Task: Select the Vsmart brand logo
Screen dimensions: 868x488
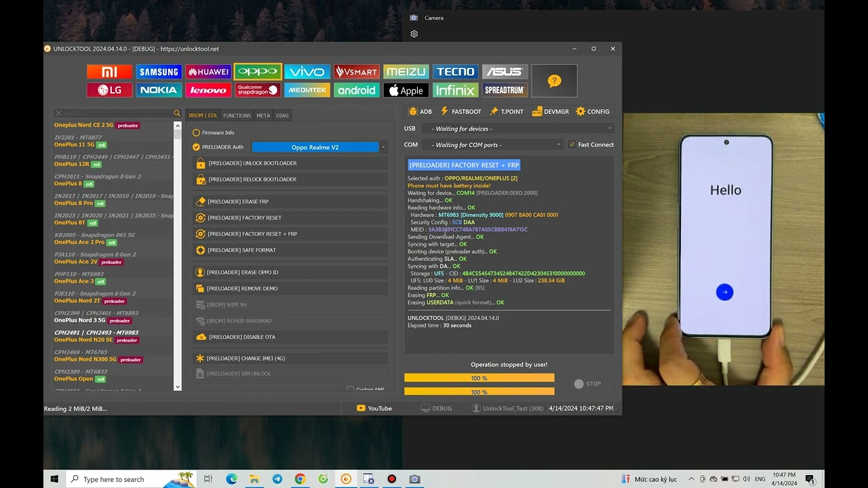Action: point(357,72)
